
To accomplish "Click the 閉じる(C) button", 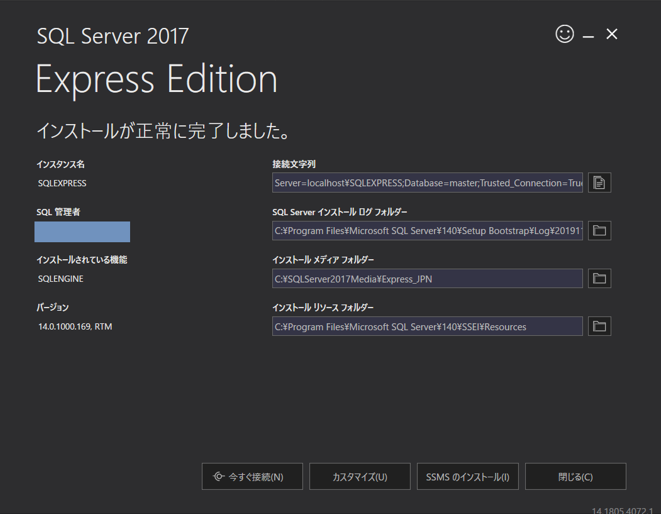I will point(575,476).
